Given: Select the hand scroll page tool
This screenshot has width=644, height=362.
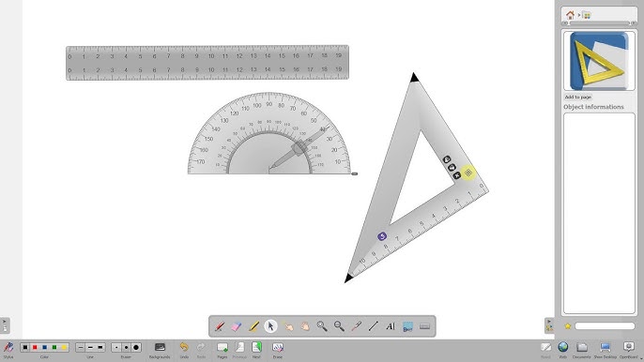Looking at the screenshot, I should point(305,326).
